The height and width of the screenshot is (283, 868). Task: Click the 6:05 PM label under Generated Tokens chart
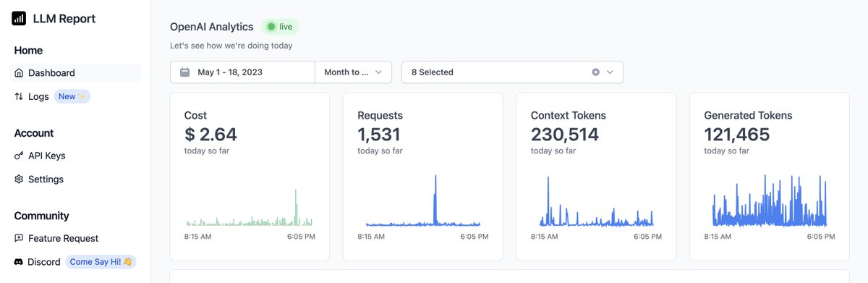point(821,237)
